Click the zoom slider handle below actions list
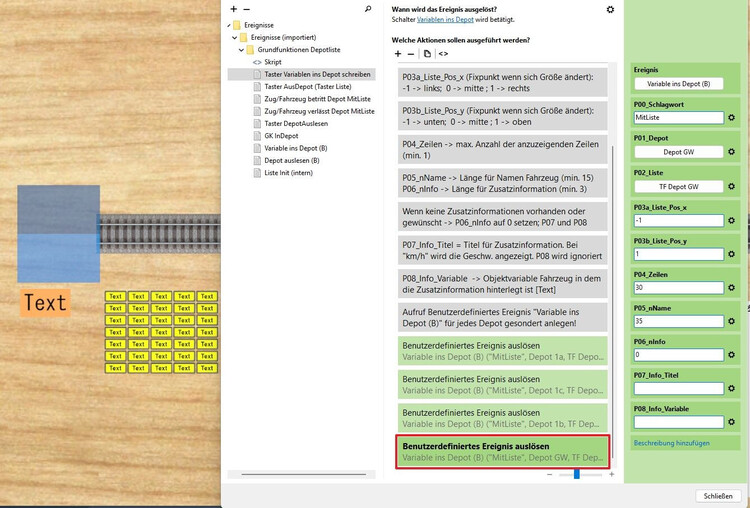 coord(574,474)
